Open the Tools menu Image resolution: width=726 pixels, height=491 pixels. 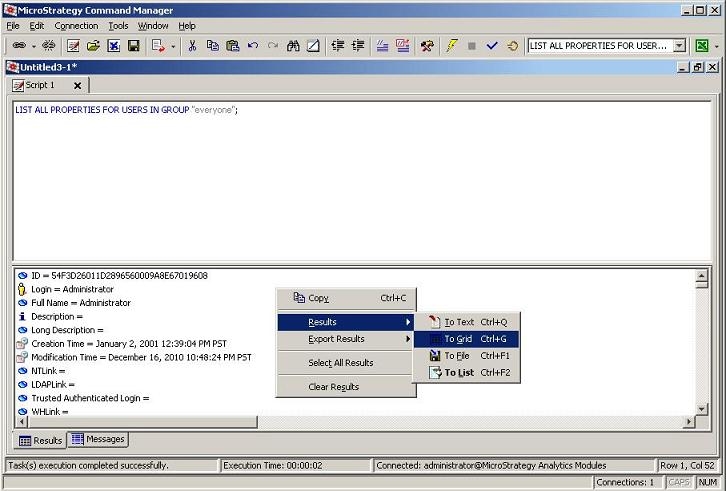(118, 26)
